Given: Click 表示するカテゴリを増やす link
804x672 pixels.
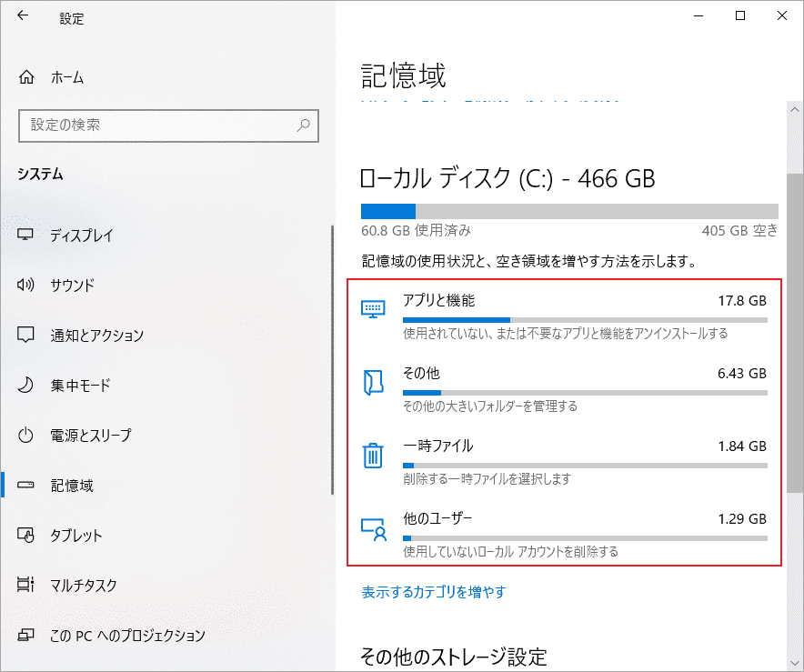Looking at the screenshot, I should [434, 592].
